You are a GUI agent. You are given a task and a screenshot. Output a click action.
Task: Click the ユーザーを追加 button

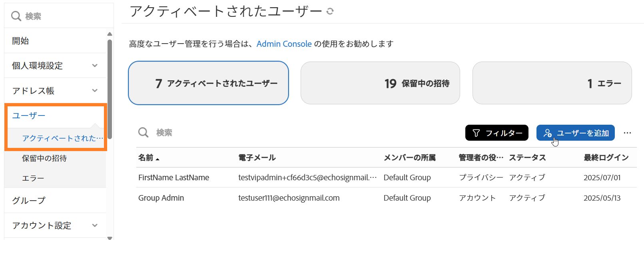click(x=576, y=133)
